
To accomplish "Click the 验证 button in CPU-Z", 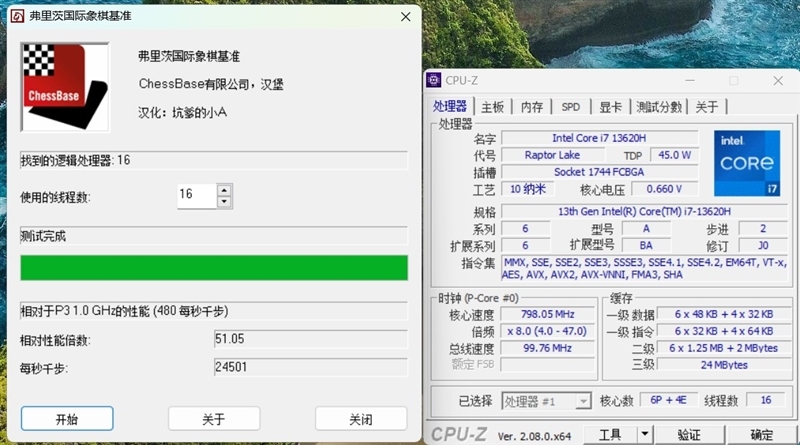I will [689, 434].
